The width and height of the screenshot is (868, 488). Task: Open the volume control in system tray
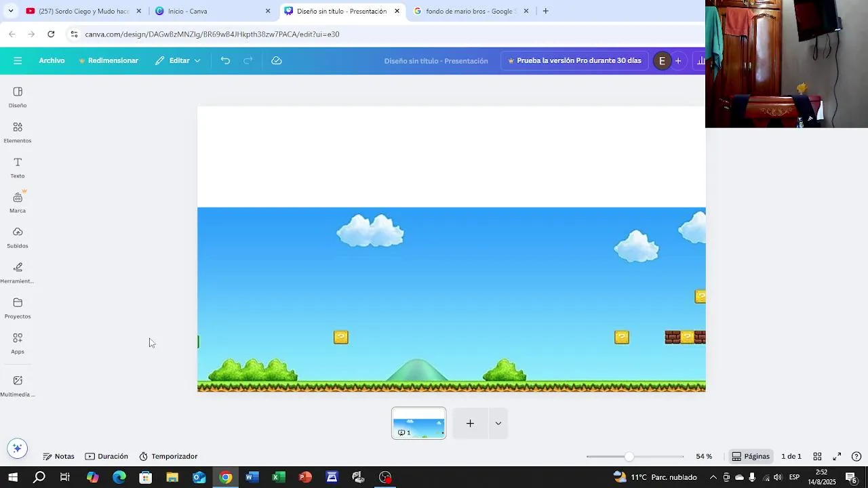coord(778,477)
